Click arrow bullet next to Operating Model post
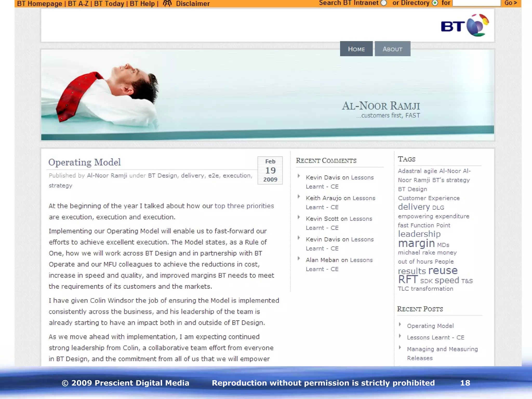Viewport: 532px width, 399px height. [x=400, y=324]
